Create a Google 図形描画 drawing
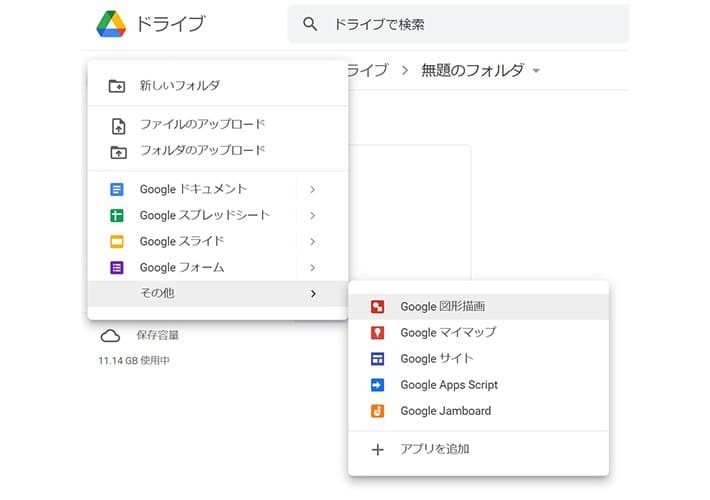Viewport: 710px width, 500px height. click(478, 307)
